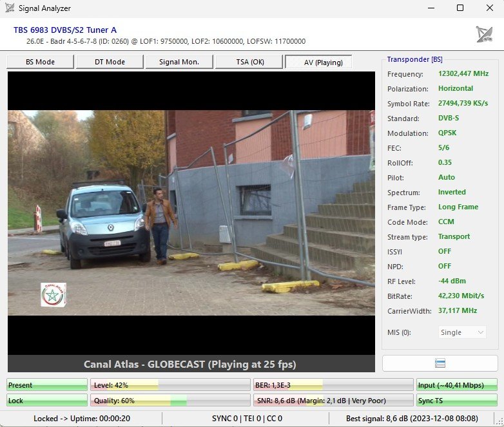Image resolution: width=504 pixels, height=427 pixels.
Task: Click the list icon button below transponder panel
Action: coord(440,363)
